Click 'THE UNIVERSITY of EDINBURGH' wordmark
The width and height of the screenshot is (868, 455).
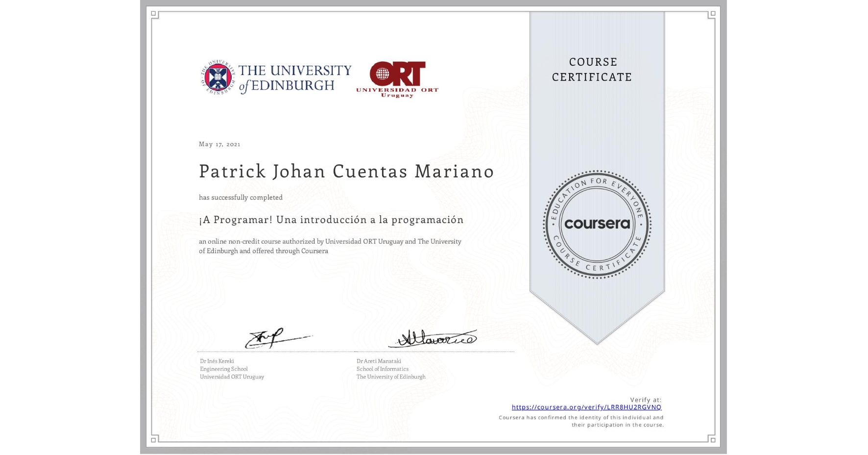tap(295, 78)
